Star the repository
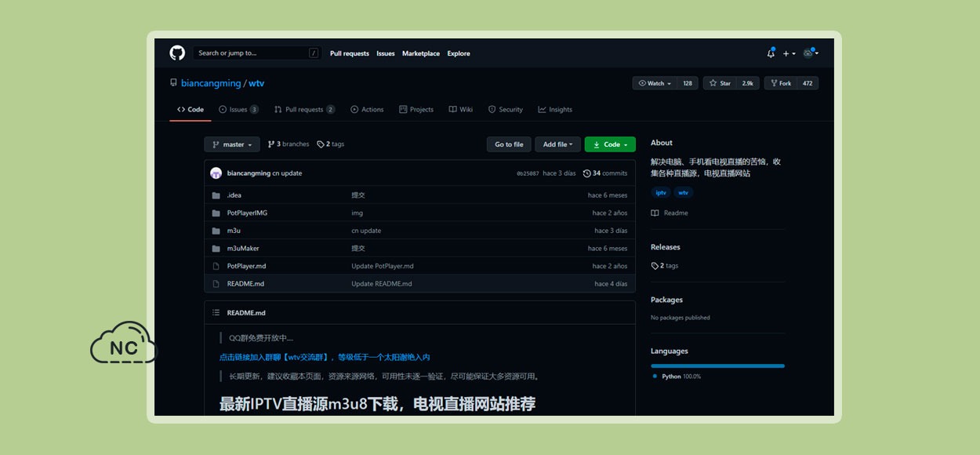Screen dimensions: 980x455 click(x=720, y=83)
